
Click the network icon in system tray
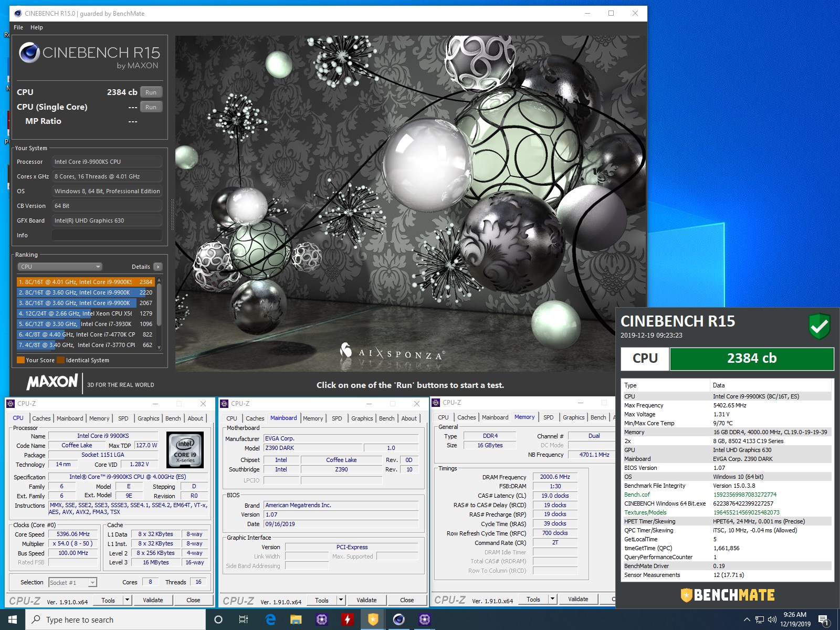760,619
